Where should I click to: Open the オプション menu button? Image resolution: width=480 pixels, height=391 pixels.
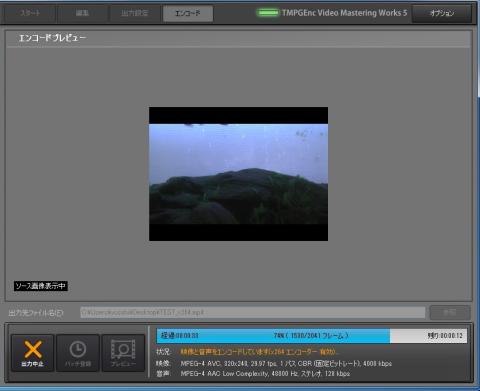442,13
